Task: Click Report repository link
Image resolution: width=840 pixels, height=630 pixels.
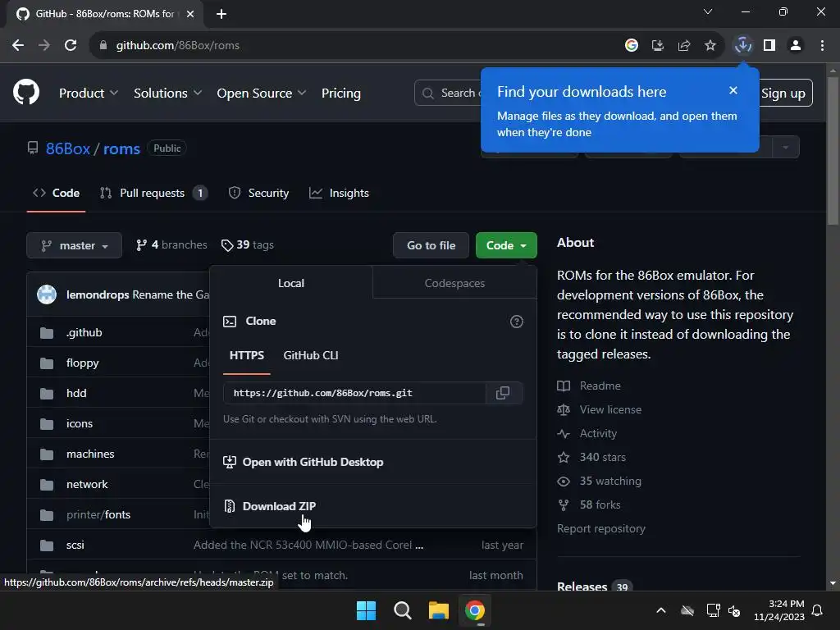Action: point(601,528)
